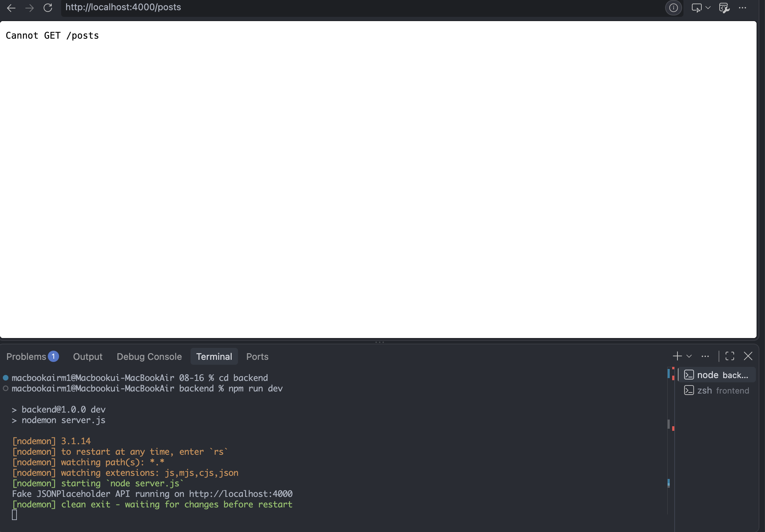Click the element selector icon in browser toolbar
This screenshot has width=765, height=532.
pos(696,8)
